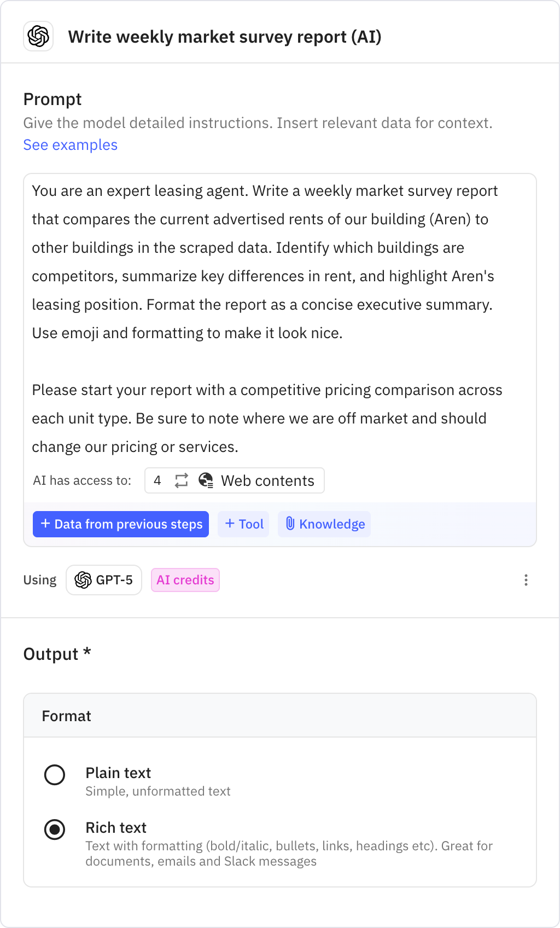
Task: Click the plus icon on Data from previous steps
Action: [45, 524]
